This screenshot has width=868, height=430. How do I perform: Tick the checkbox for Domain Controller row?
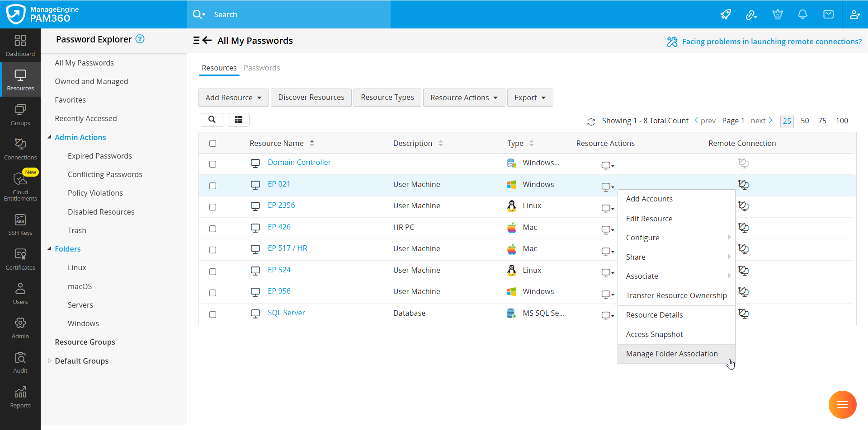212,164
